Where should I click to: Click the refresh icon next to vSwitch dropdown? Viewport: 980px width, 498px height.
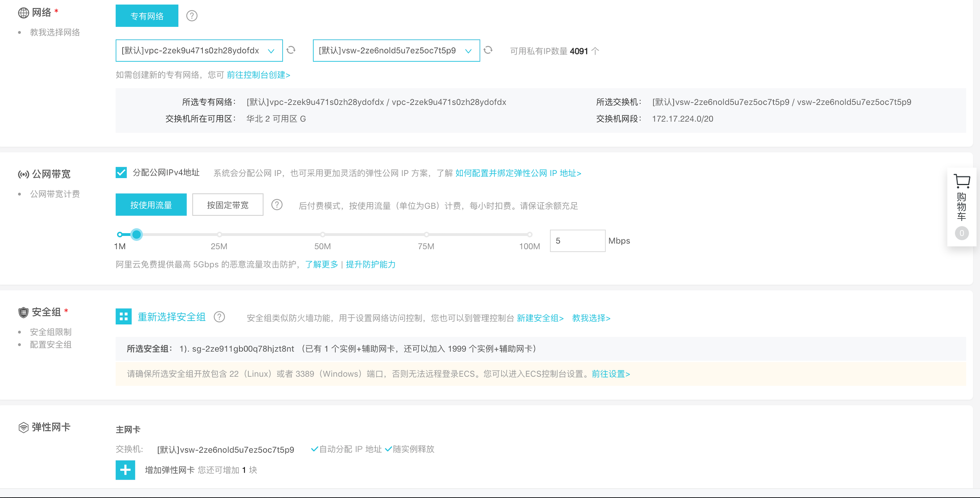[488, 50]
